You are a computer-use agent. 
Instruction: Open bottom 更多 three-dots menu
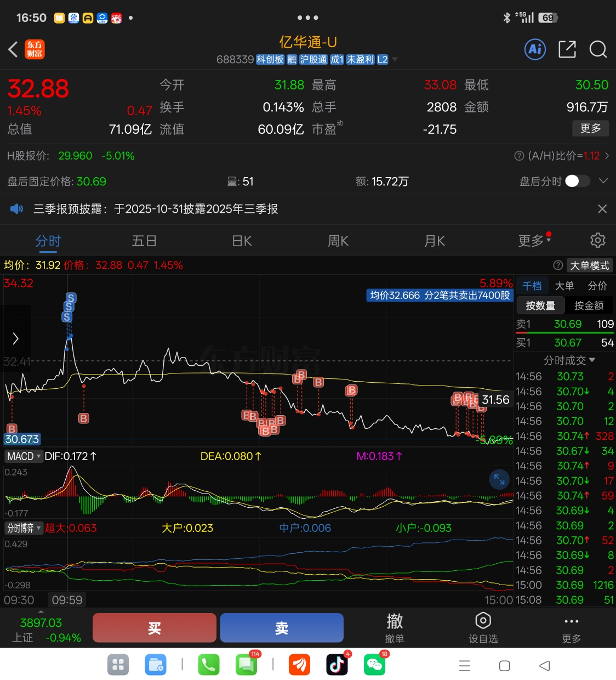572,628
